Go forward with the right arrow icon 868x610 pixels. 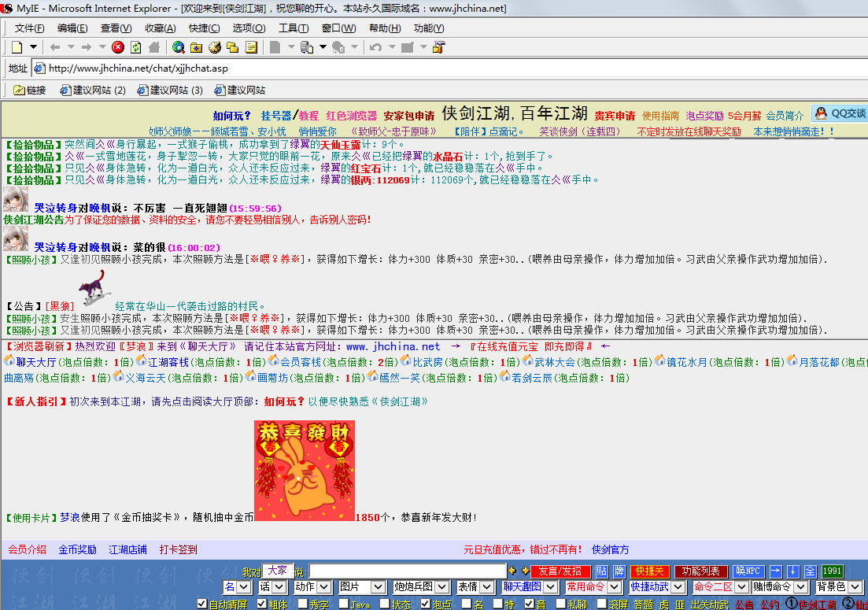point(87,47)
